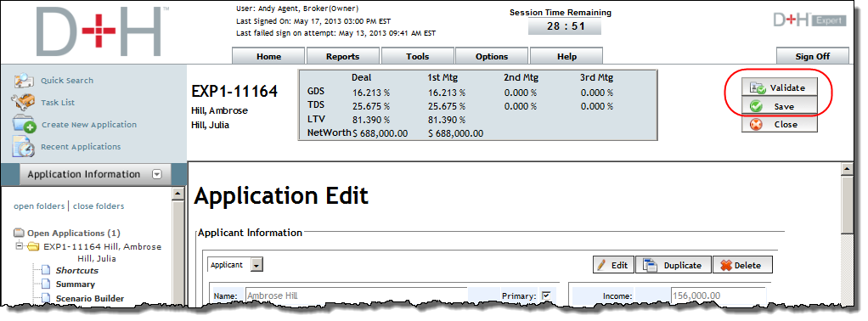Click the Quick Search magnifier icon
The image size is (868, 321).
24,81
